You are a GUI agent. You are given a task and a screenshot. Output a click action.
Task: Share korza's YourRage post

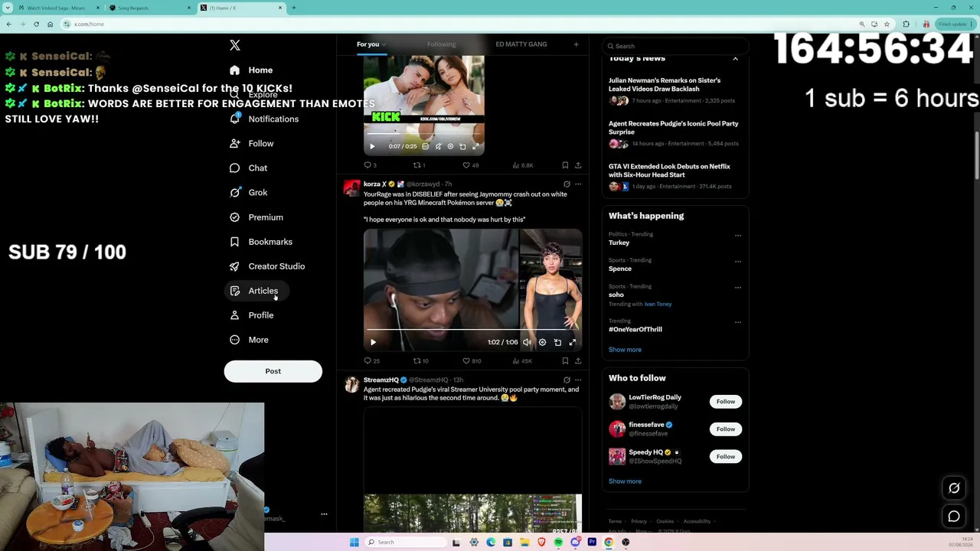point(578,361)
